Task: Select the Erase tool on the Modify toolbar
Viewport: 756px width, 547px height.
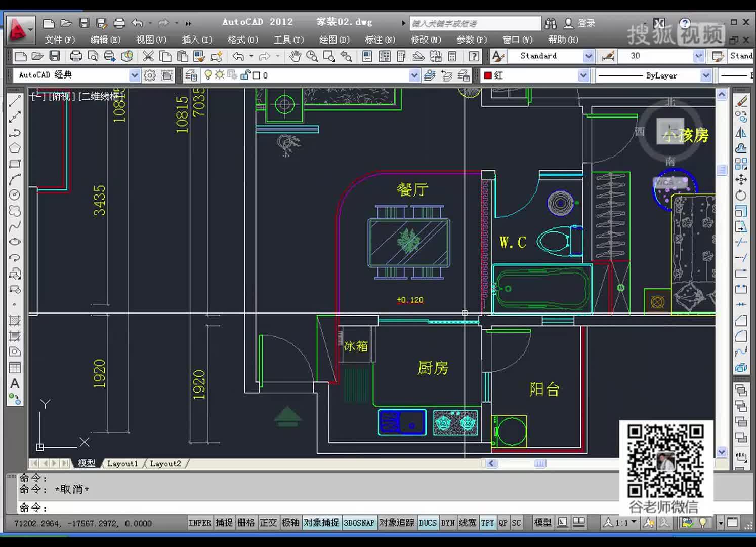Action: (741, 101)
